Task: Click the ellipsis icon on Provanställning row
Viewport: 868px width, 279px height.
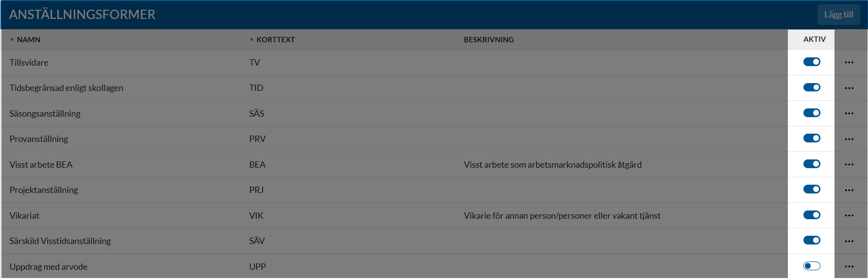Action: 849,139
